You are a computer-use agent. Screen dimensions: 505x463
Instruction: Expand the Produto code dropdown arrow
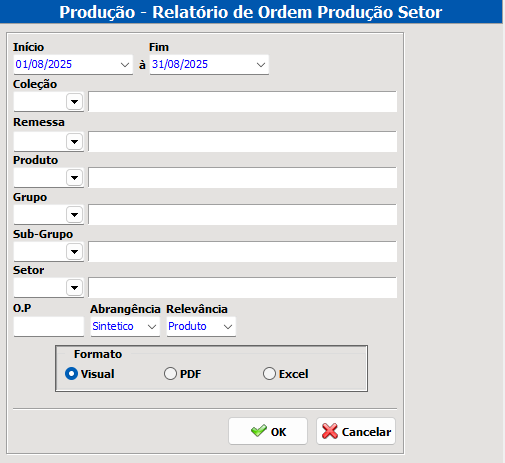click(74, 178)
